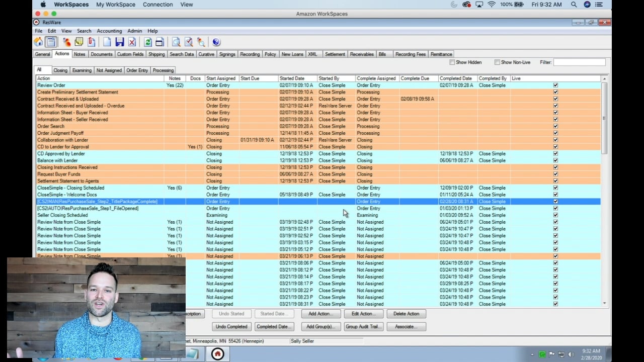Image resolution: width=644 pixels, height=362 pixels.
Task: Click the green refresh arrows toolbar icon
Action: click(x=147, y=42)
